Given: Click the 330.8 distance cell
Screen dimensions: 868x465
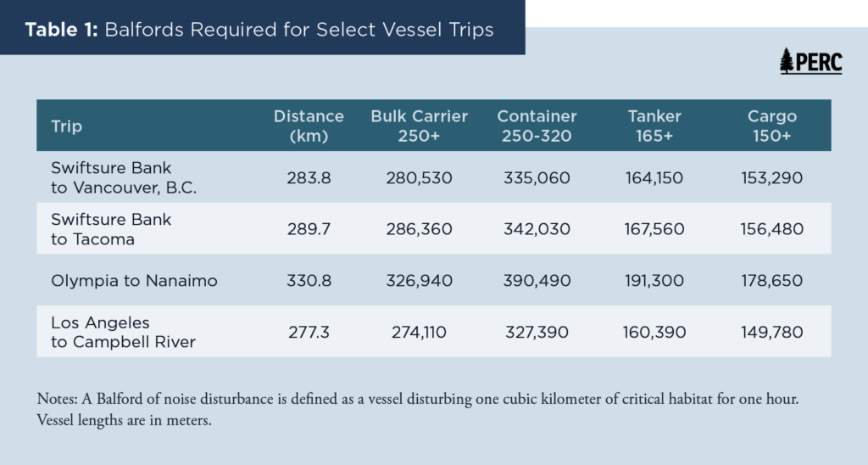Looking at the screenshot, I should tap(309, 281).
